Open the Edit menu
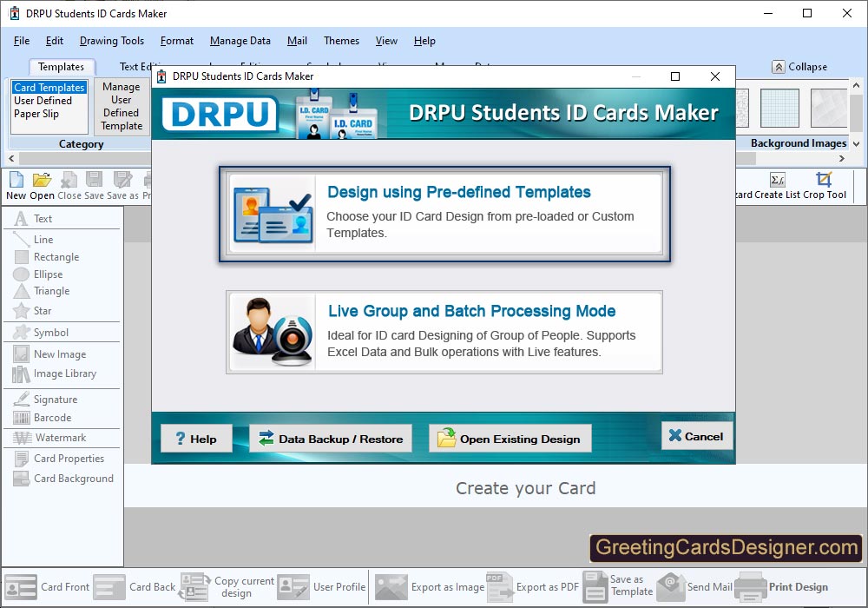868x608 pixels. (54, 41)
